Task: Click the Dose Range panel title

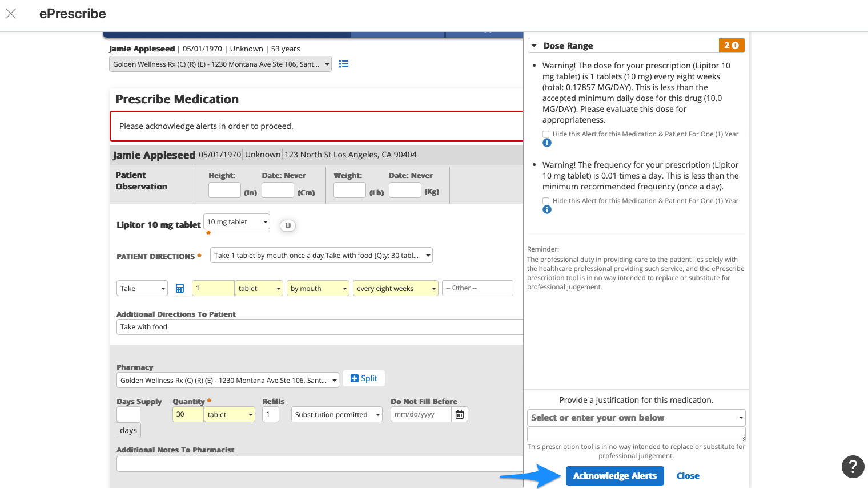Action: [568, 46]
